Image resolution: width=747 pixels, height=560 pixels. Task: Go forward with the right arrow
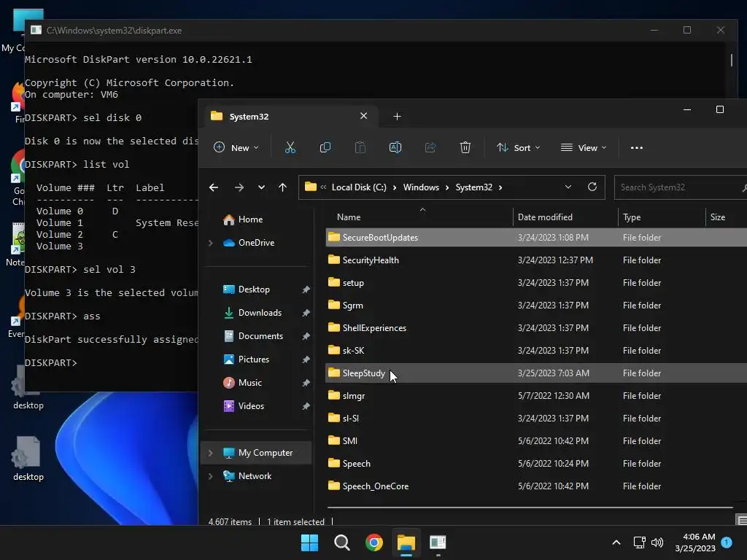coord(239,187)
